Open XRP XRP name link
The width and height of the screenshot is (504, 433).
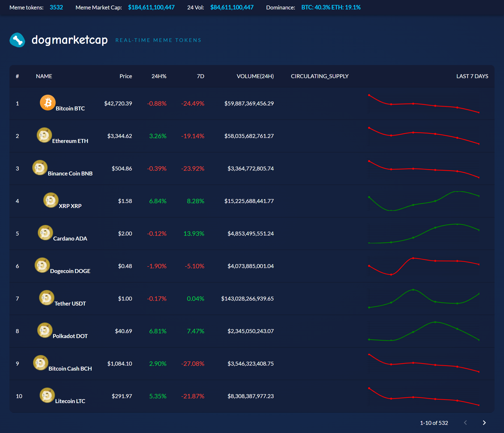[x=70, y=206]
